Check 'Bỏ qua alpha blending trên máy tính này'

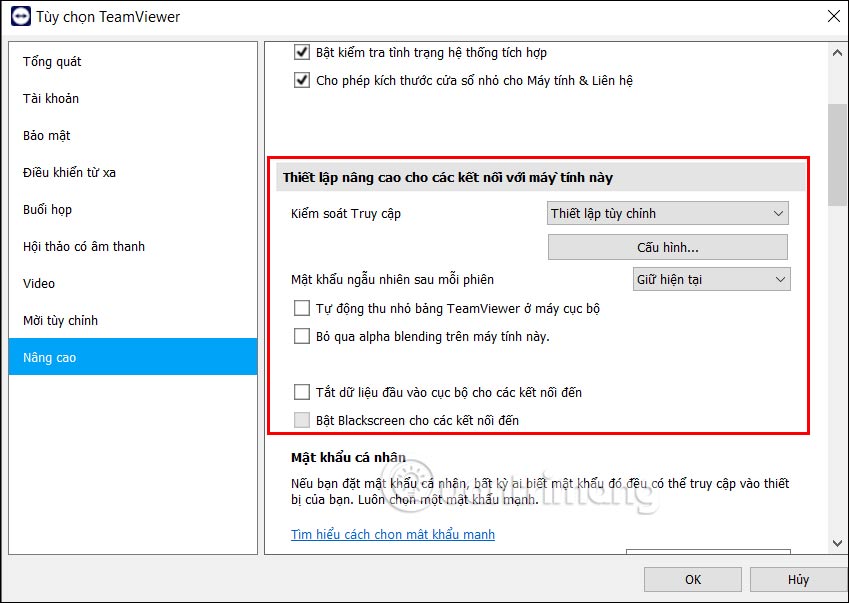click(302, 336)
